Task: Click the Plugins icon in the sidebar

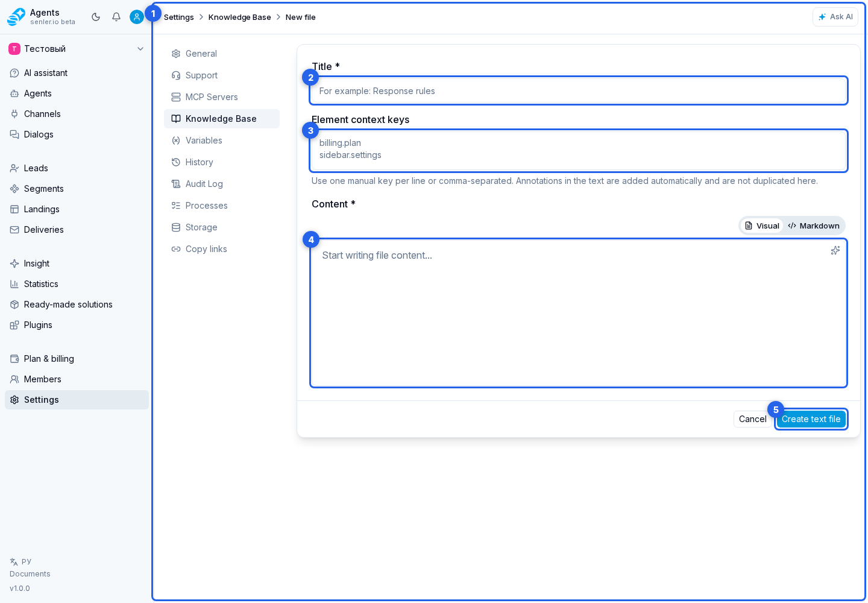Action: [14, 325]
